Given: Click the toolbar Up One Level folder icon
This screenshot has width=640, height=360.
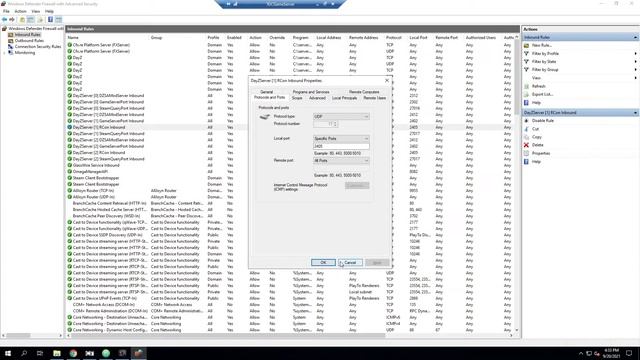Looking at the screenshot, I should point(22,20).
